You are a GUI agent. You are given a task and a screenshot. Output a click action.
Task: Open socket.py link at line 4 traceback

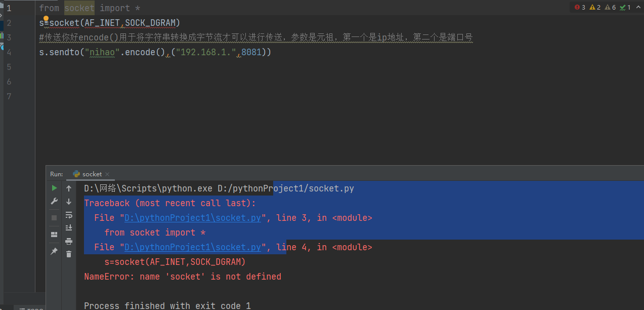coord(193,247)
